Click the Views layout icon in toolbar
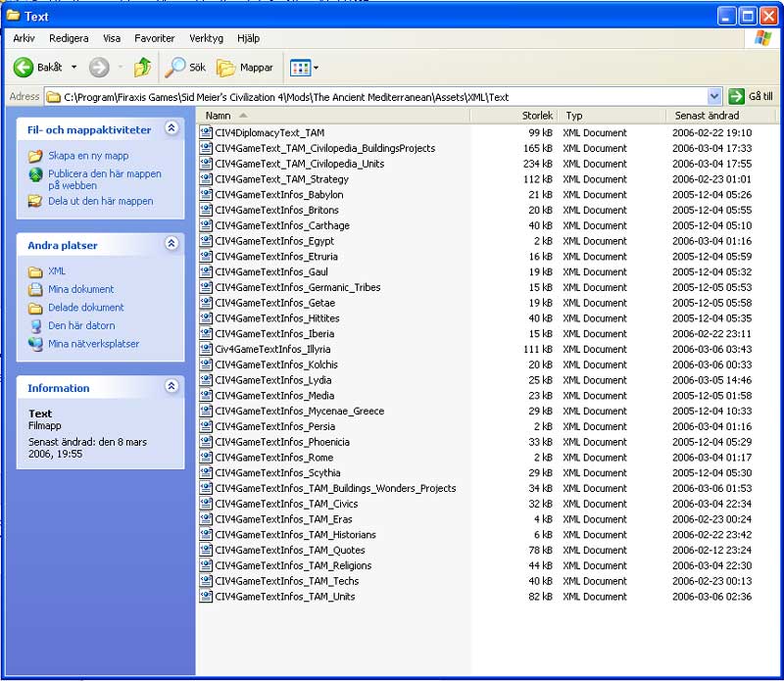This screenshot has width=784, height=681. pyautogui.click(x=300, y=68)
